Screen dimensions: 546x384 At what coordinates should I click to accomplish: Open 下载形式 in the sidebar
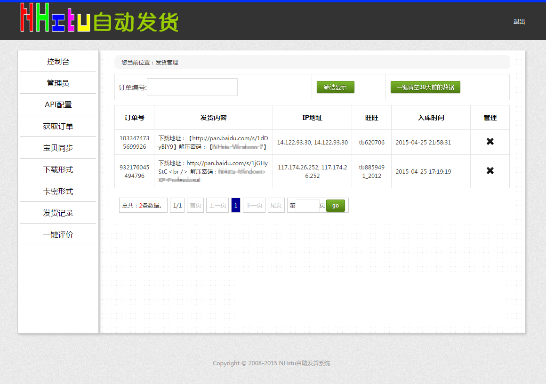[x=58, y=170]
